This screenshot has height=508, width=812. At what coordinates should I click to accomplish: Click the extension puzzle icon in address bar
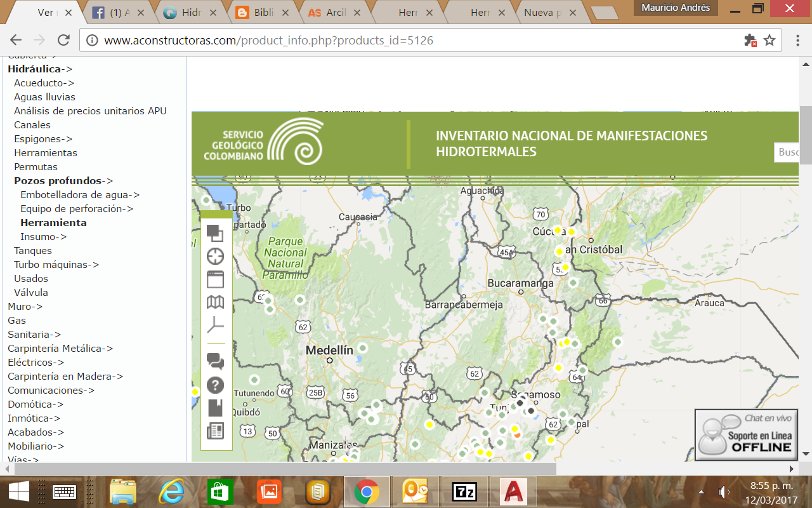pyautogui.click(x=750, y=40)
